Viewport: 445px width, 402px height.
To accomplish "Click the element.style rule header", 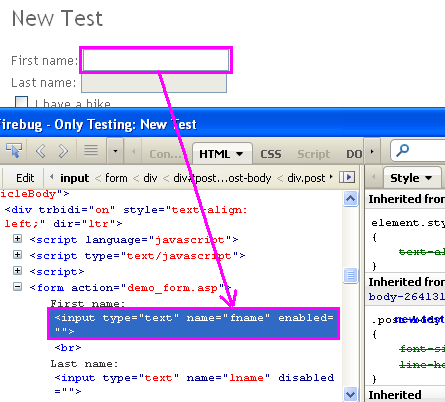I will coord(408,223).
